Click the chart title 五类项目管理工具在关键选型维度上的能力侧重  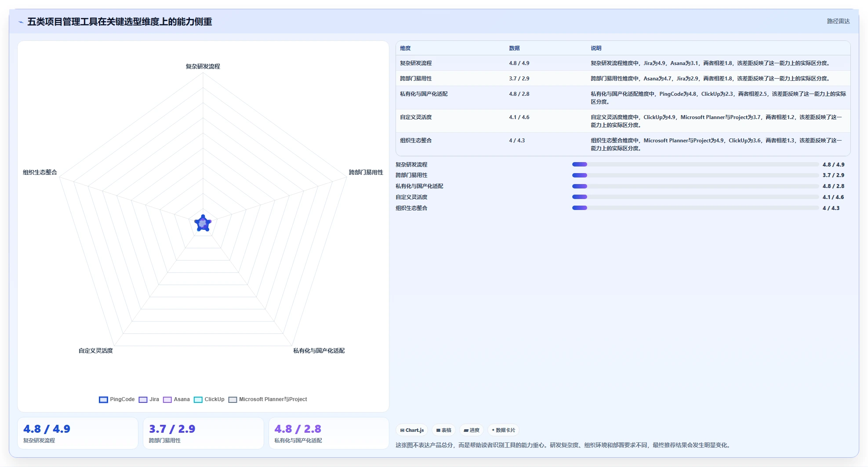(120, 22)
